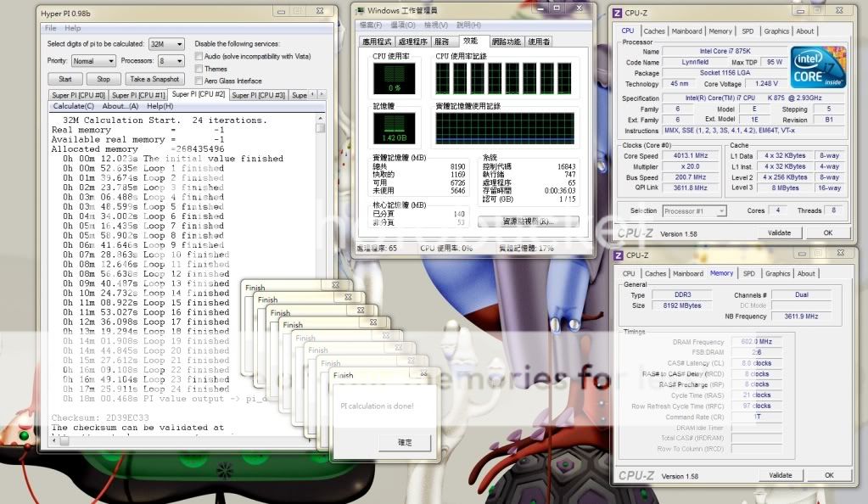Open the 處理程序 tab in Task Manager
This screenshot has width=868, height=504.
coord(412,42)
